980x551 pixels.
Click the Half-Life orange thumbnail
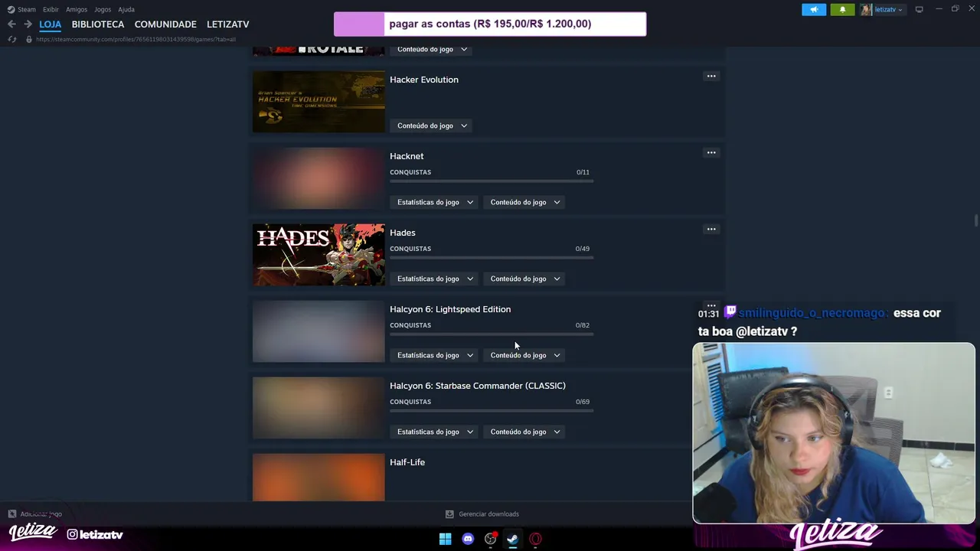tap(318, 478)
